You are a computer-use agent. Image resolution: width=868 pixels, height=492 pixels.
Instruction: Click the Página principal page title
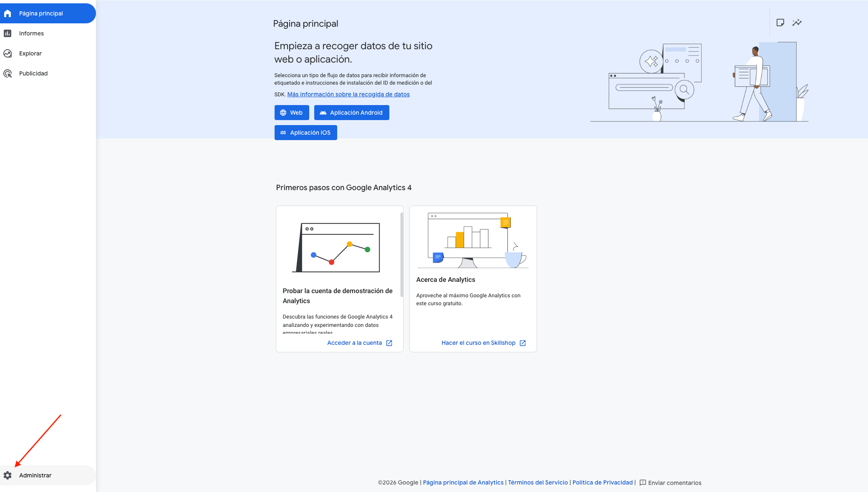coord(306,24)
